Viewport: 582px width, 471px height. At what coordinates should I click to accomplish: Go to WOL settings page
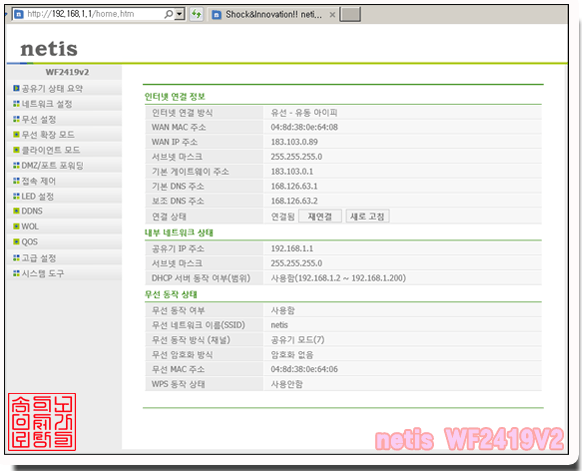[30, 226]
